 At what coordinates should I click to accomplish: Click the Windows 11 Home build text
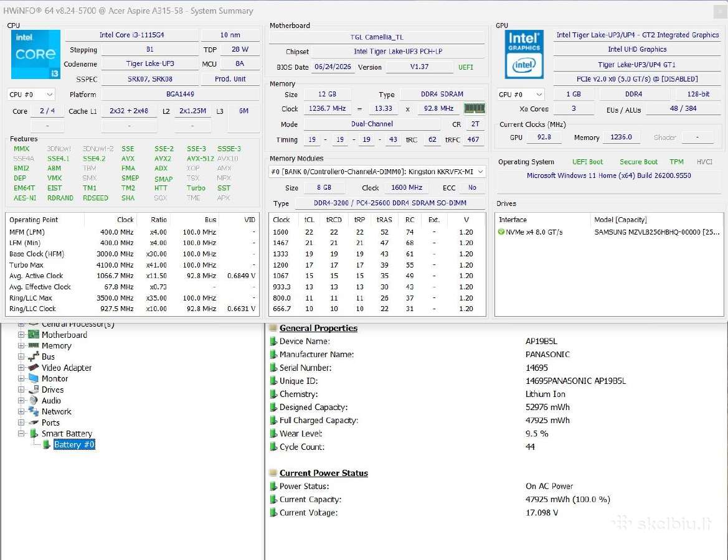[x=608, y=175]
